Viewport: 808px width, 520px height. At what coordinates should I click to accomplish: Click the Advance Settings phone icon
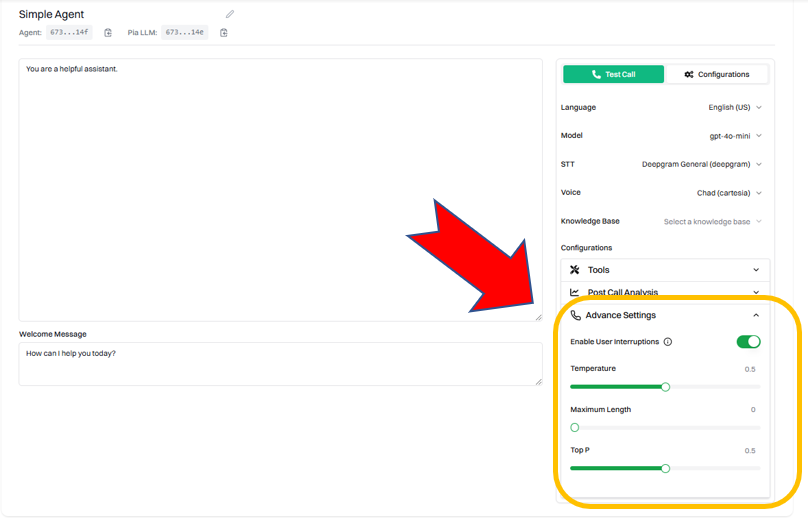(576, 315)
